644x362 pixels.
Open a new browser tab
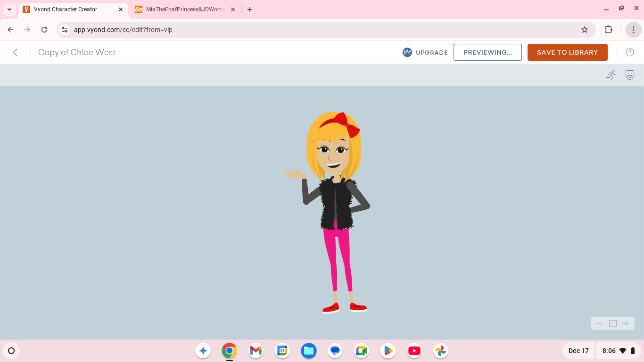click(x=250, y=9)
